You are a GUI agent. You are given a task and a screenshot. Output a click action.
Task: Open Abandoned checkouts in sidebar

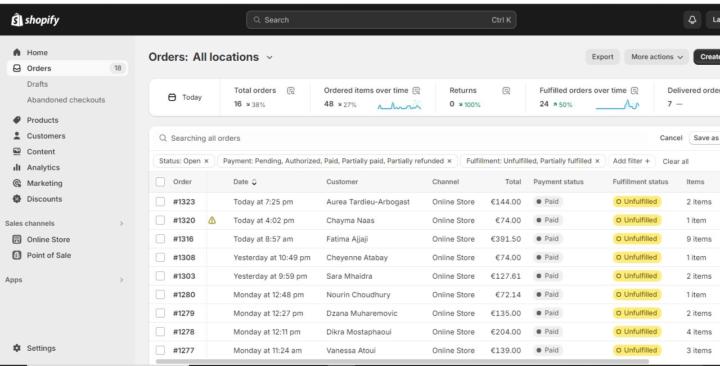click(x=66, y=100)
